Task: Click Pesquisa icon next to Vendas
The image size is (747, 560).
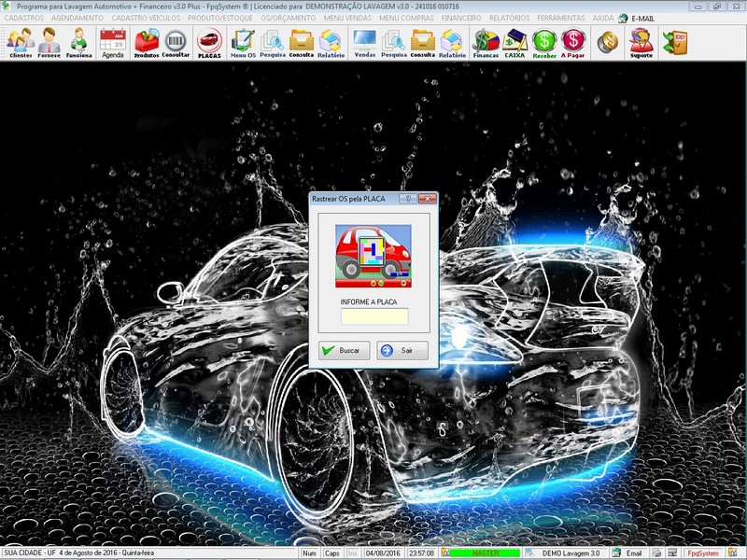Action: click(x=393, y=43)
